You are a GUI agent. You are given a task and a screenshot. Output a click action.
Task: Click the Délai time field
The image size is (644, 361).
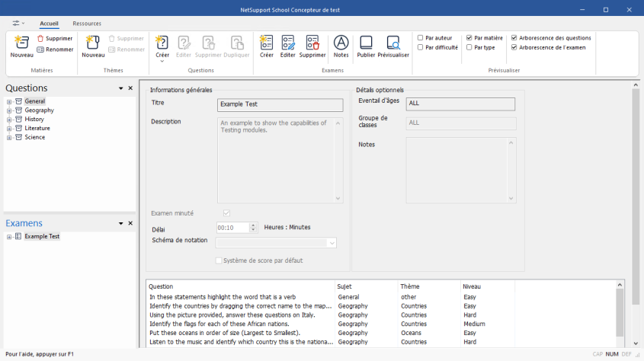point(232,228)
